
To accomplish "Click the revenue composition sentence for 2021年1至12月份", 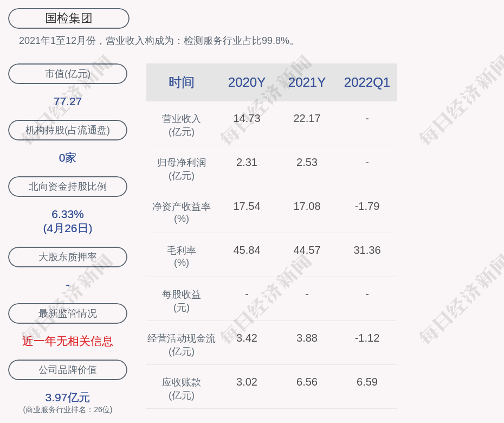I will pyautogui.click(x=157, y=41).
